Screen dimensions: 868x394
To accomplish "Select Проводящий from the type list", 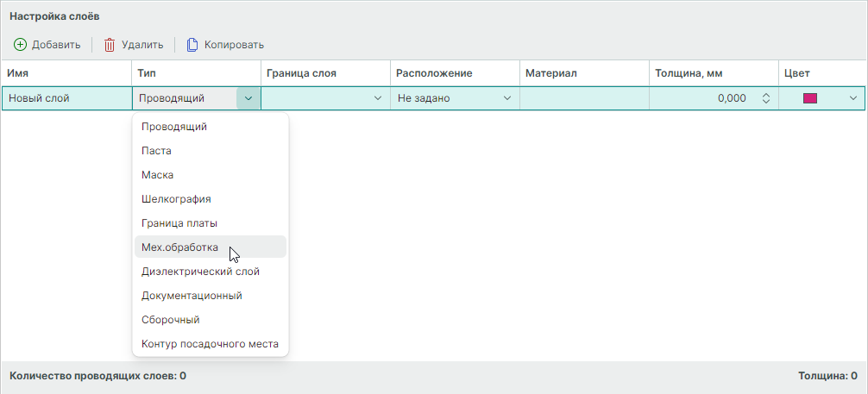I will coord(174,127).
